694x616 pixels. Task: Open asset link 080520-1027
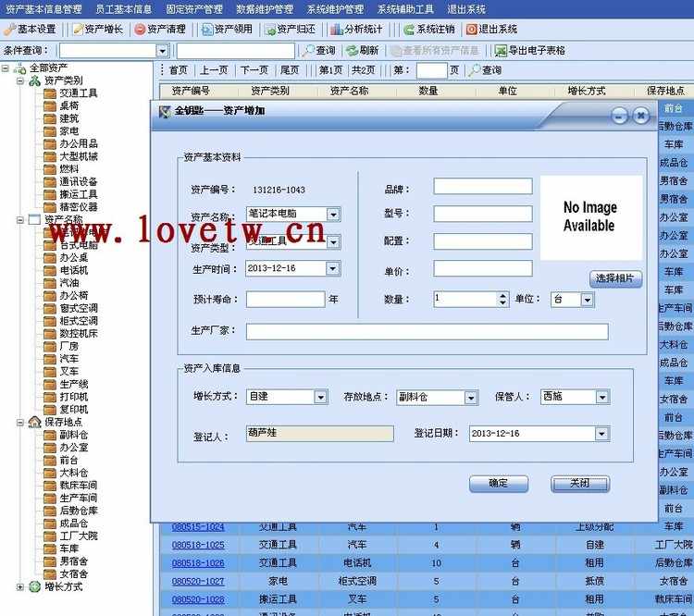pos(198,582)
